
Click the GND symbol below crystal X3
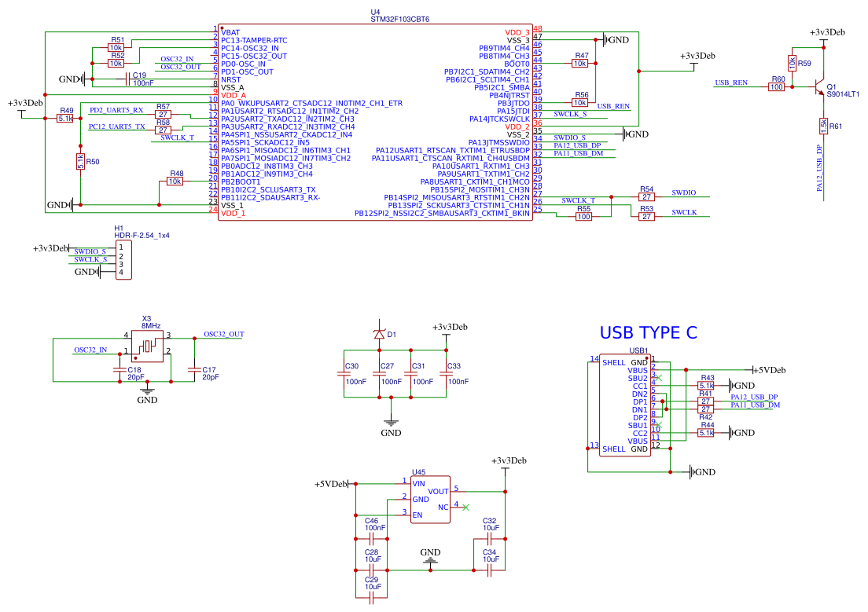click(146, 389)
